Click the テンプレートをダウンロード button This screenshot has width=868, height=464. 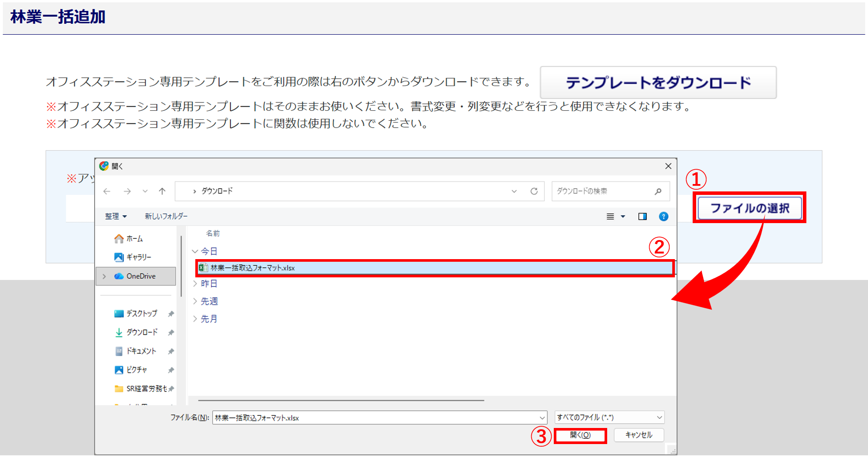pyautogui.click(x=658, y=82)
